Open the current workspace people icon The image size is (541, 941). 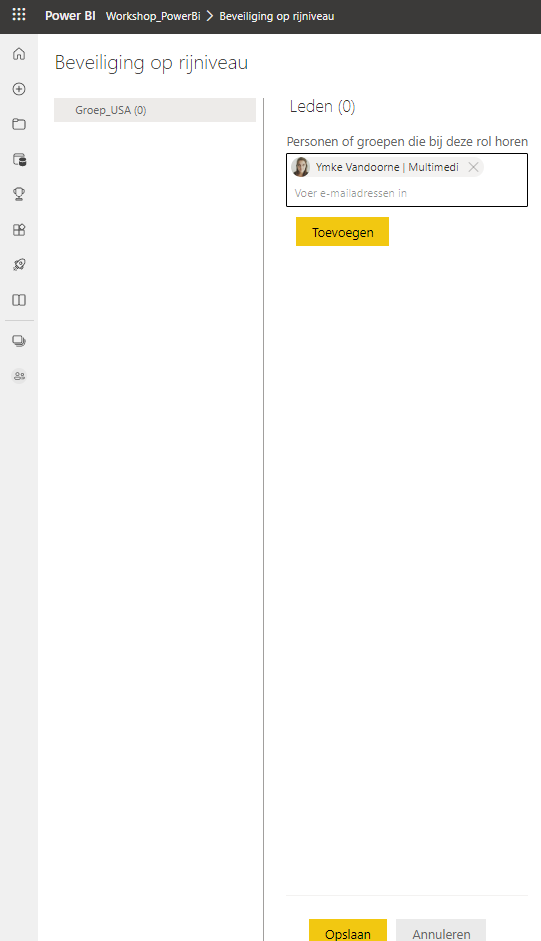[19, 376]
